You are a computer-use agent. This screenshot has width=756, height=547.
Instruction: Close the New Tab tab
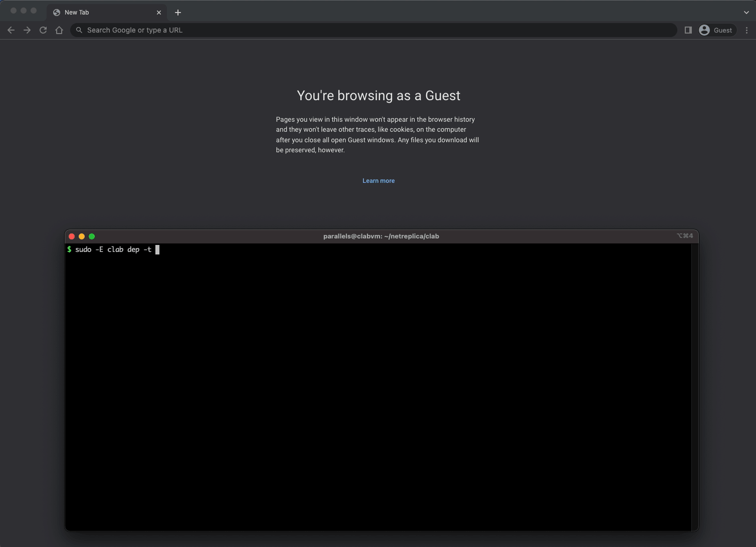point(159,13)
